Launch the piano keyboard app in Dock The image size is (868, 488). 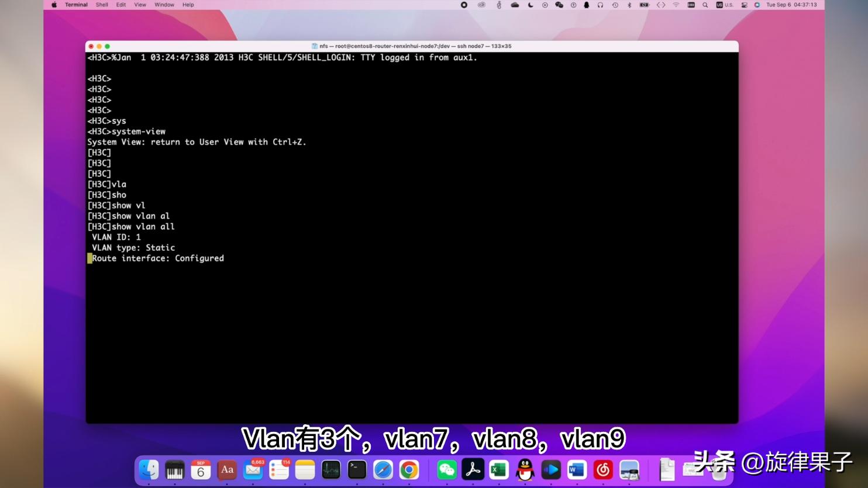coord(174,469)
